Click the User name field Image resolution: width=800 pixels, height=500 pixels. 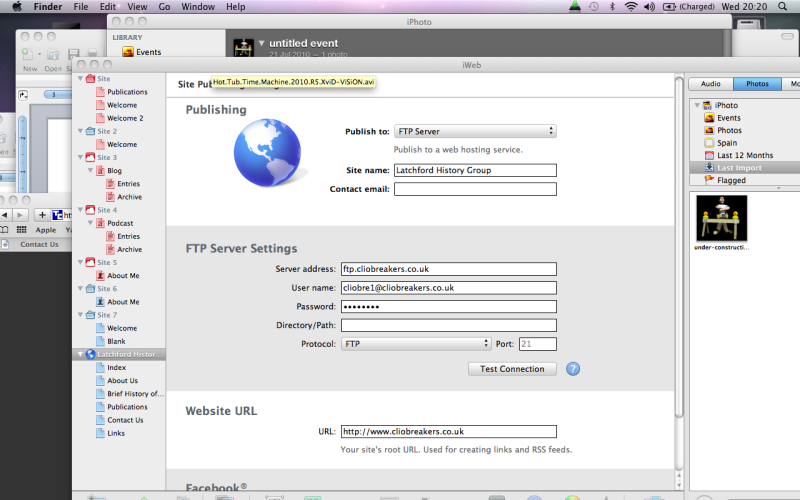pyautogui.click(x=448, y=288)
